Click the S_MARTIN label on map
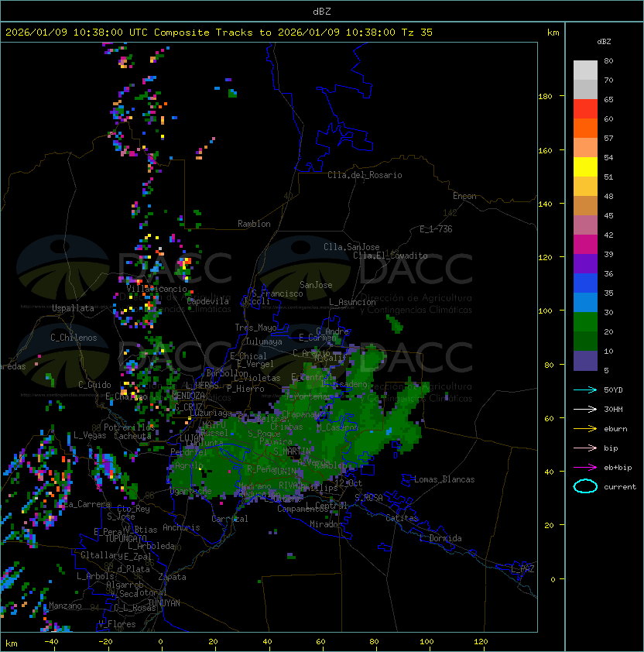 coord(292,451)
